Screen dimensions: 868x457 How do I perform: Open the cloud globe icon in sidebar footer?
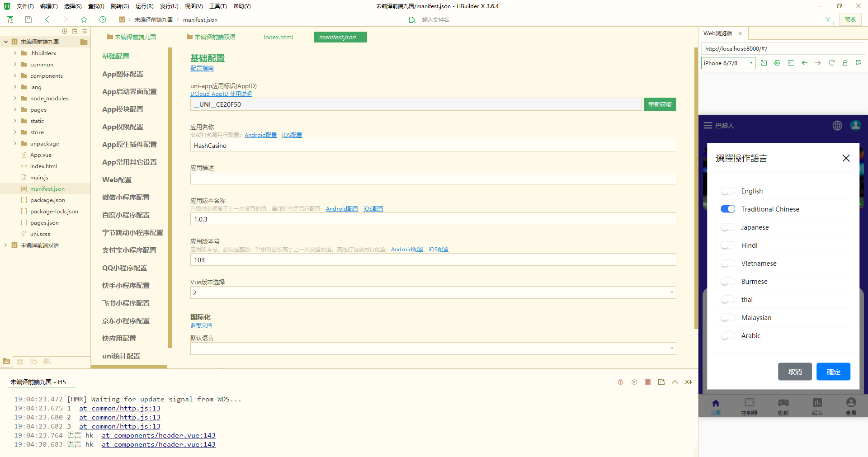47,362
